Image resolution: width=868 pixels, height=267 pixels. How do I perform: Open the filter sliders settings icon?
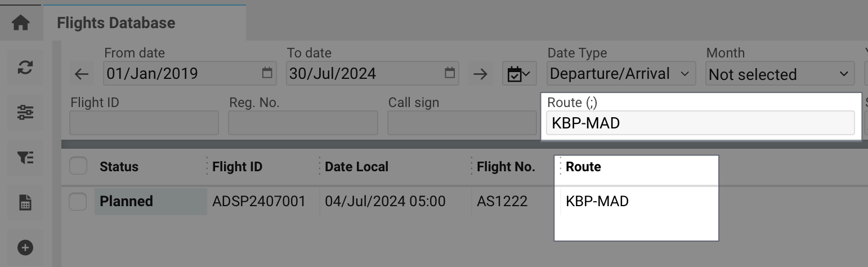pyautogui.click(x=25, y=113)
